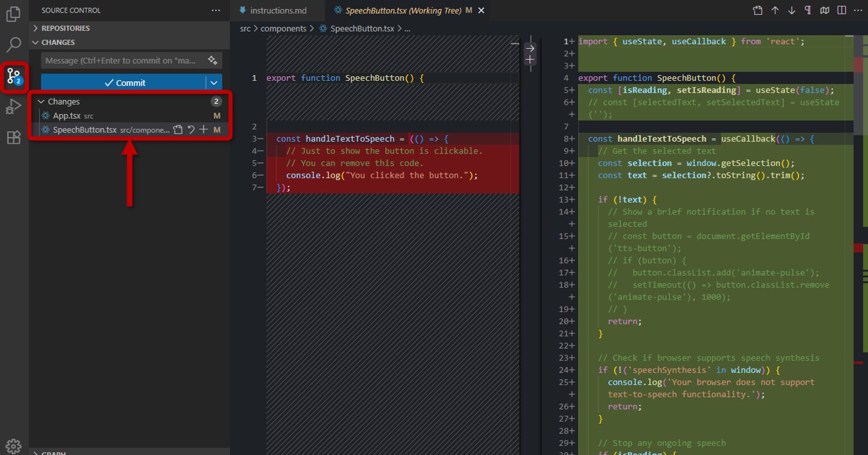The height and width of the screenshot is (455, 868).
Task: Switch to instructions.md tab
Action: (277, 10)
